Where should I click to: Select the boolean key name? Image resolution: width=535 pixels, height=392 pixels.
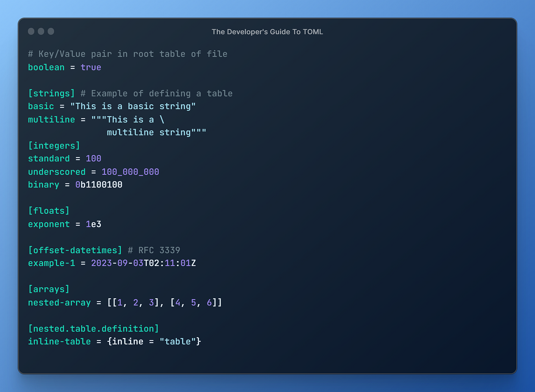tap(46, 67)
